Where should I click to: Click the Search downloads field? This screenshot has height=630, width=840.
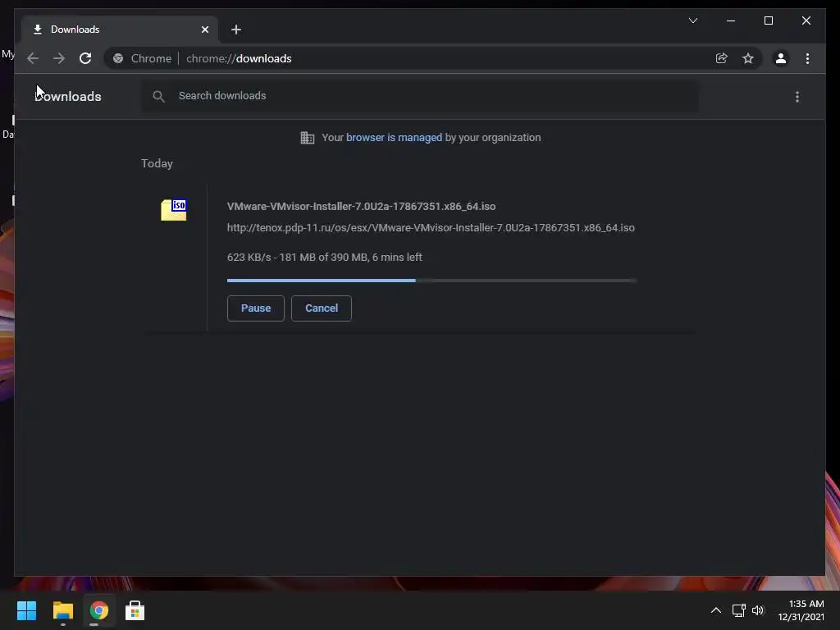pos(420,96)
